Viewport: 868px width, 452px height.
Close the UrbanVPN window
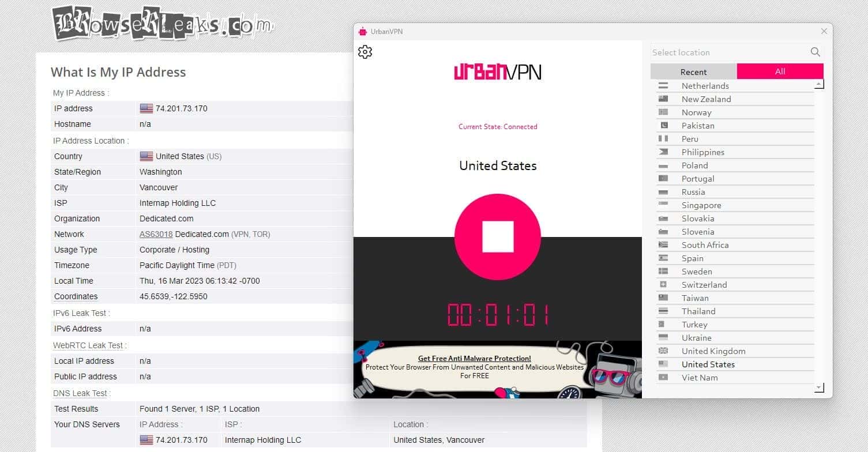click(824, 31)
